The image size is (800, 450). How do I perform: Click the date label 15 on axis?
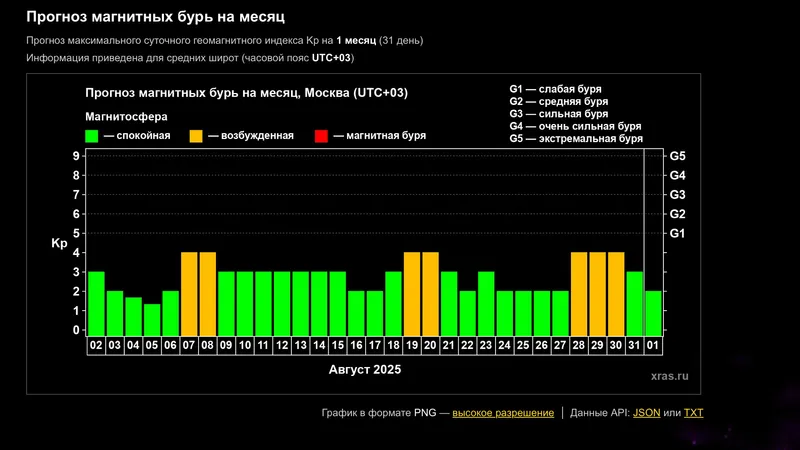(x=338, y=345)
